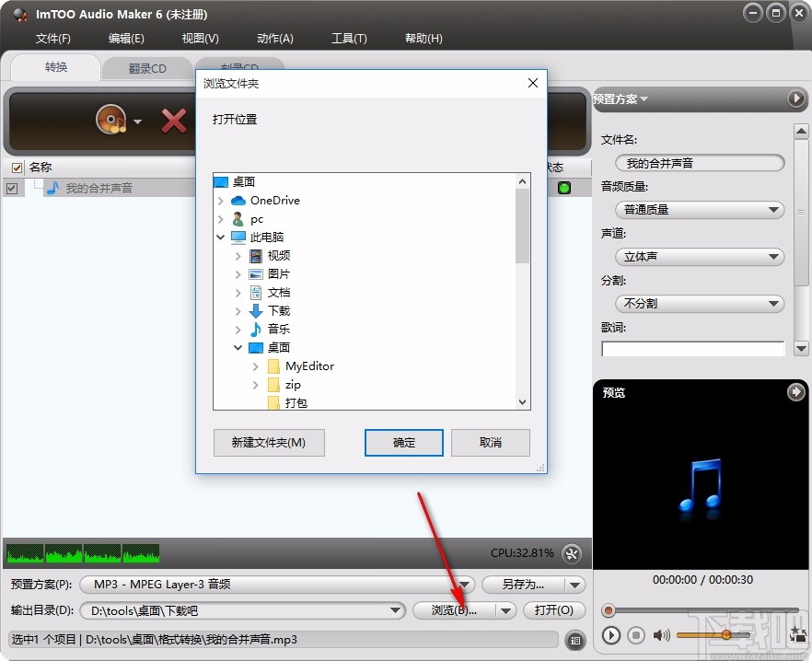Uncheck the 我的合并声音 item checkbox
The width and height of the screenshot is (812, 661).
(x=14, y=188)
